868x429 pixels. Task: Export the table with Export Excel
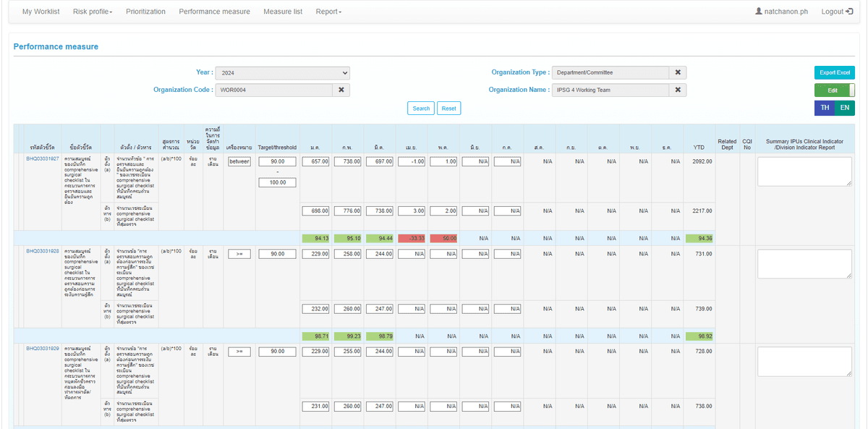835,72
